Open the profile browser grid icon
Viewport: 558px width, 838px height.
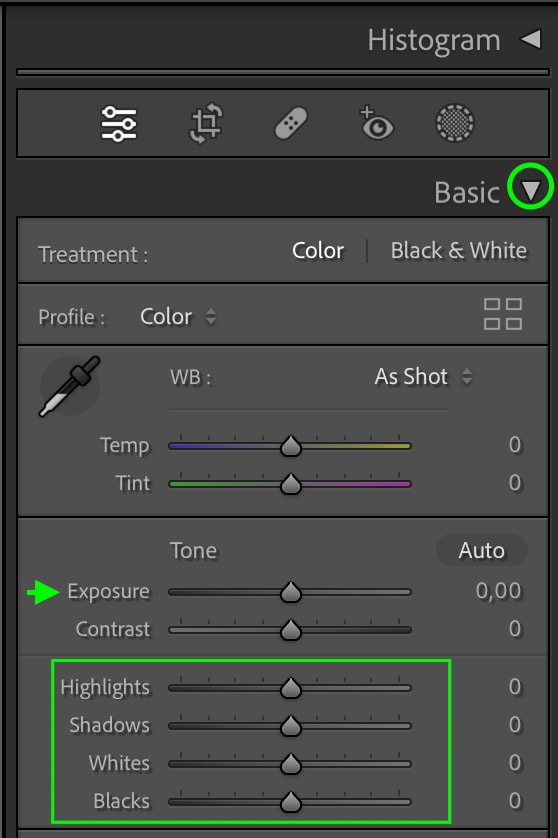503,314
